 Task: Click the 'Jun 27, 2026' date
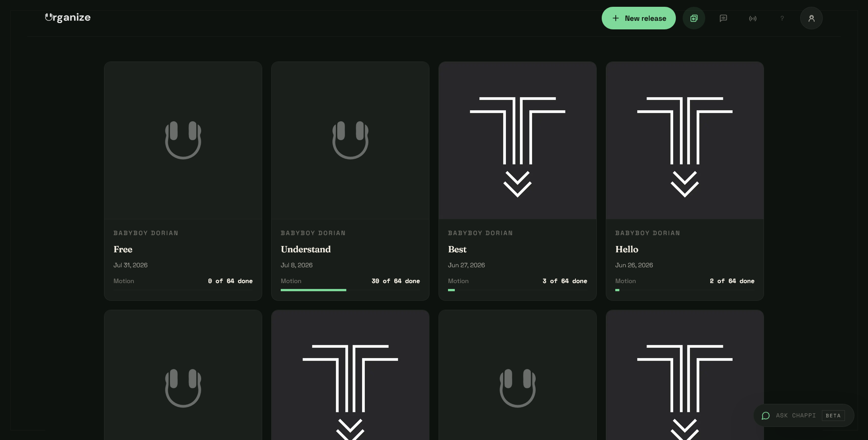click(467, 265)
